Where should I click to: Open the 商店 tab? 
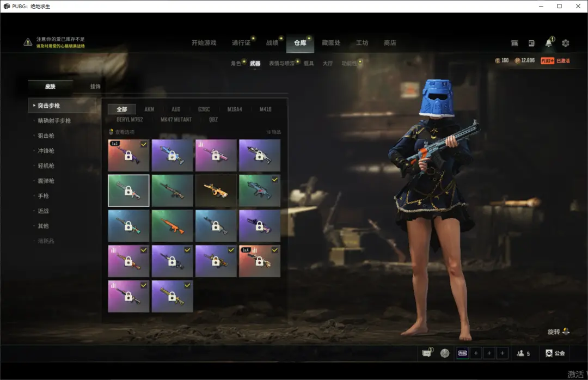(390, 43)
